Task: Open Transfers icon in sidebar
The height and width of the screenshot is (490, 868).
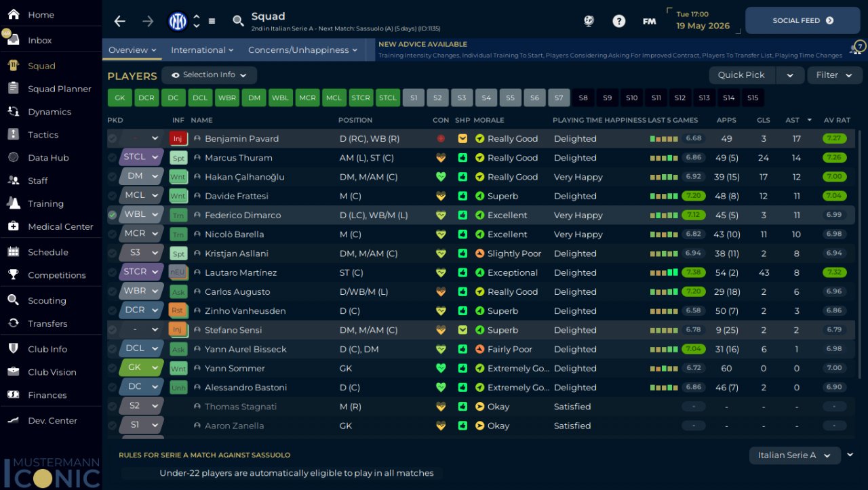Action: (x=14, y=323)
